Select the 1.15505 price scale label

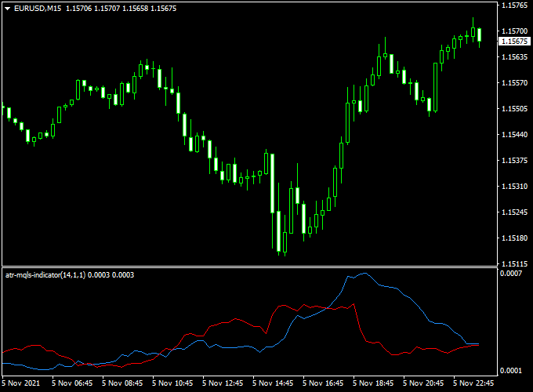tap(515, 108)
